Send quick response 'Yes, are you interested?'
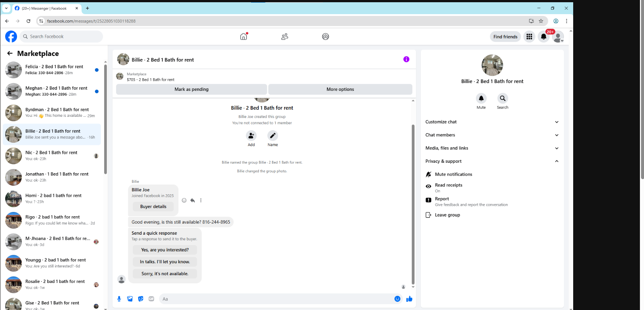 (x=165, y=250)
